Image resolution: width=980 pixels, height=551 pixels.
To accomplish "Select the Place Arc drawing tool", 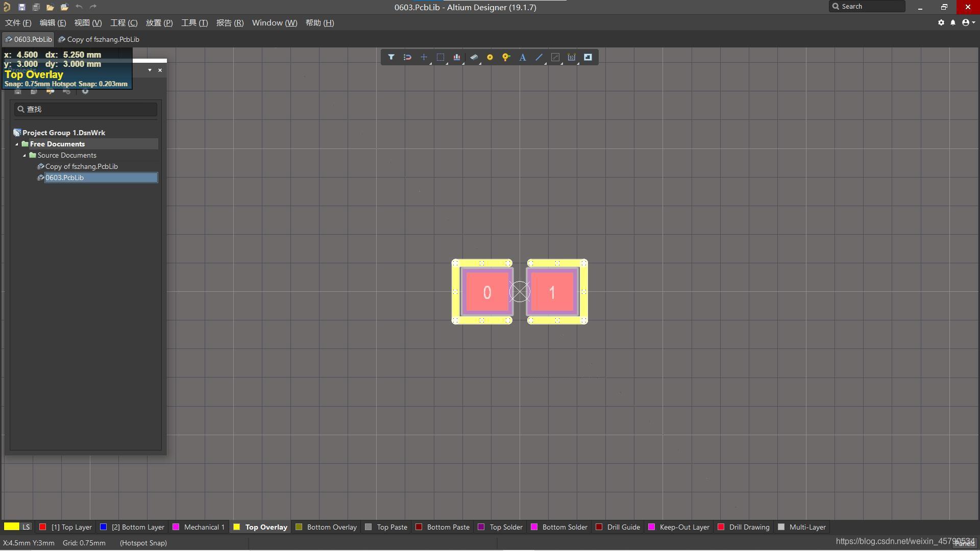I will coord(555,57).
